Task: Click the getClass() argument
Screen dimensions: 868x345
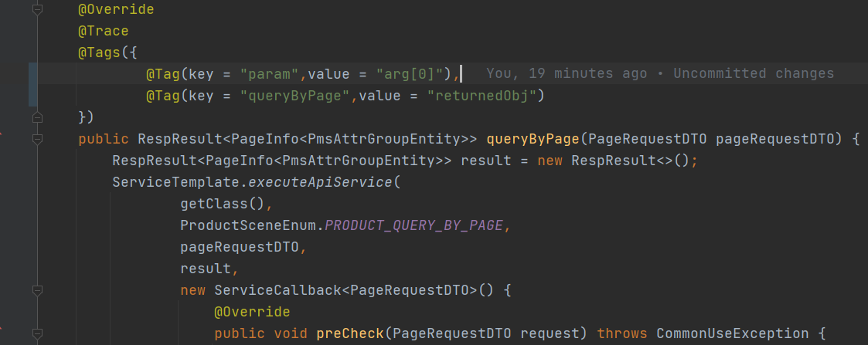Action: coord(223,204)
